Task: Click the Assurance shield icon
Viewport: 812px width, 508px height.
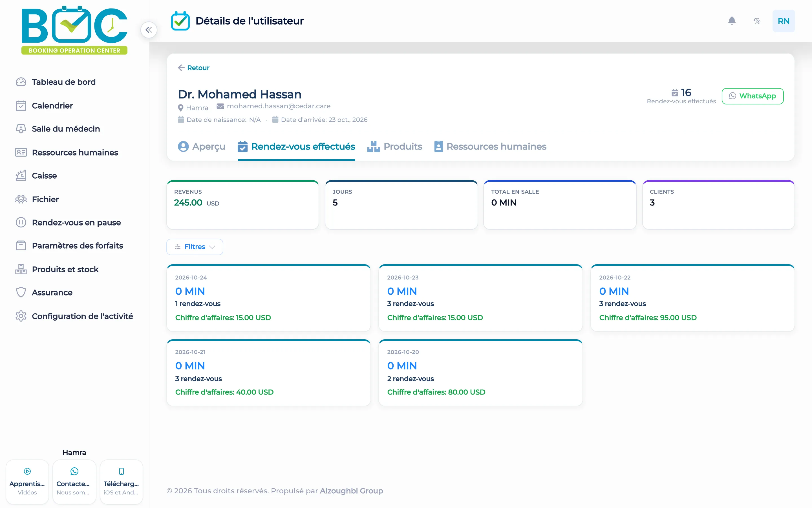Action: pos(21,292)
